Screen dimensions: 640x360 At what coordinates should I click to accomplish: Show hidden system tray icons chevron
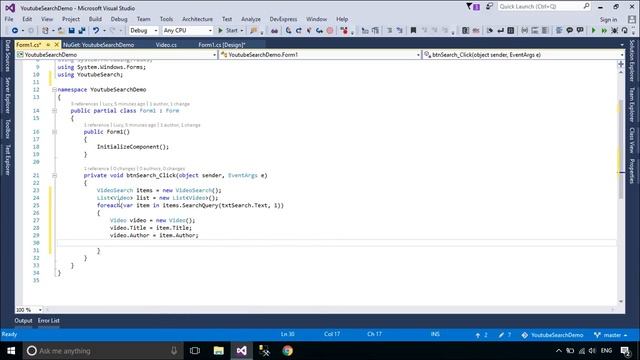tap(559, 351)
